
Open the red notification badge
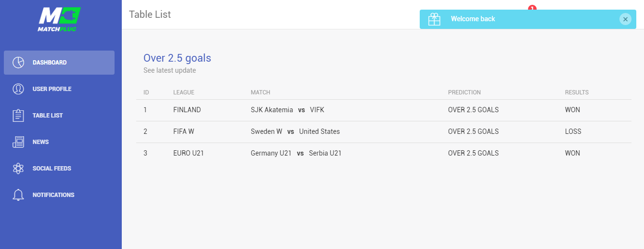532,8
